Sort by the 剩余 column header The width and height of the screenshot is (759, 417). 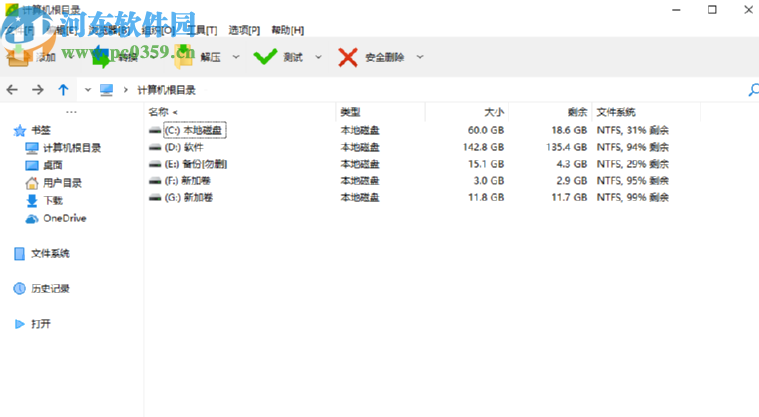click(x=577, y=112)
